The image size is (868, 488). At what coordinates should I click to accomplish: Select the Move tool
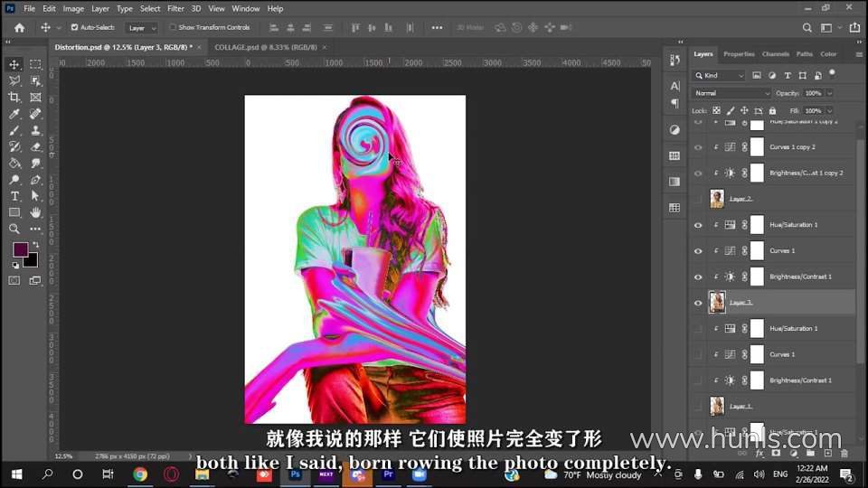pos(14,65)
